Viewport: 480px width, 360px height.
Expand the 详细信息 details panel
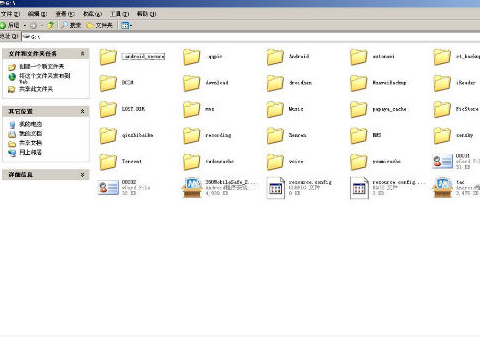[x=82, y=174]
